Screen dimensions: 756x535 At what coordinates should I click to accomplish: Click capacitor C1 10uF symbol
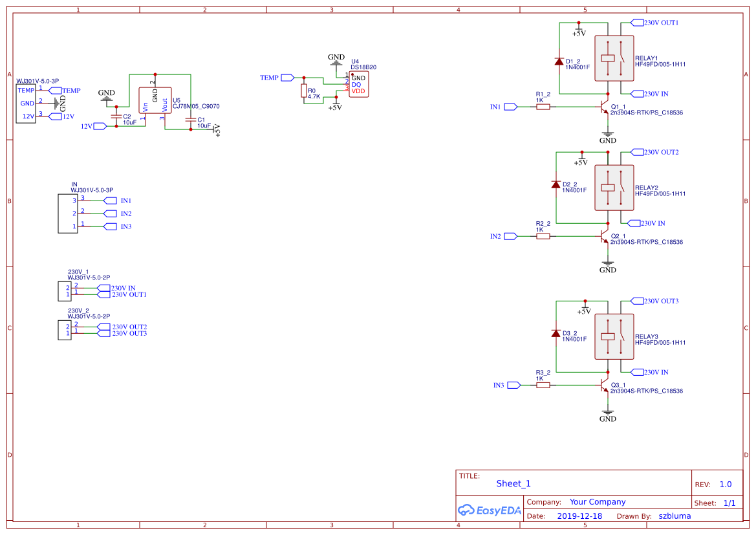191,120
